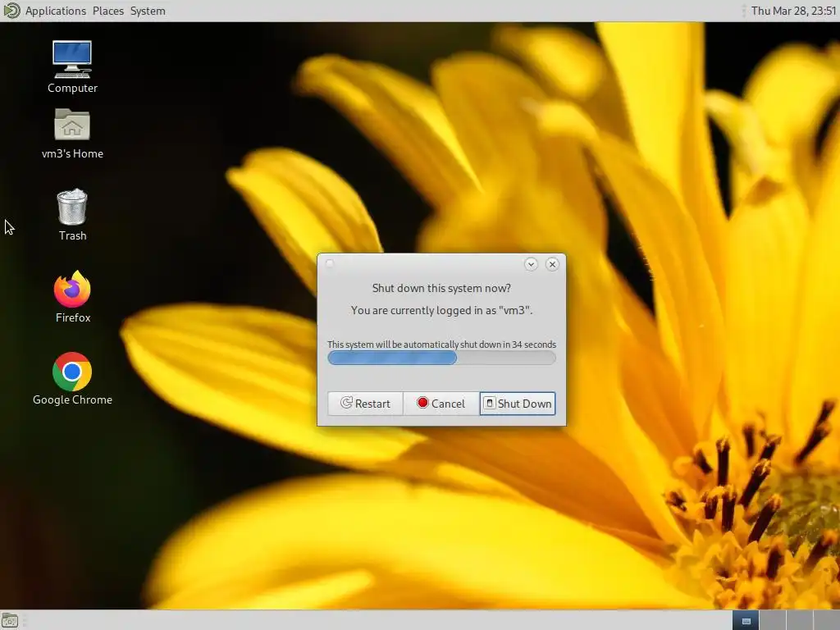Open the Places menu

pyautogui.click(x=107, y=11)
